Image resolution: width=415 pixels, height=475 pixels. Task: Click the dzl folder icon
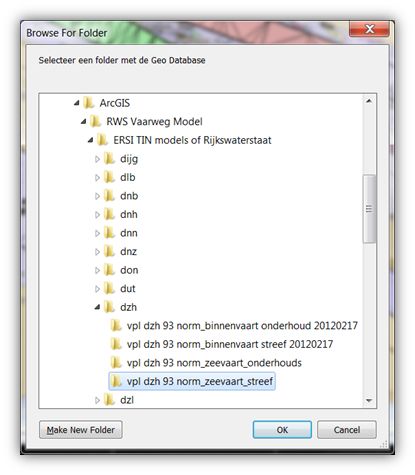pos(109,400)
